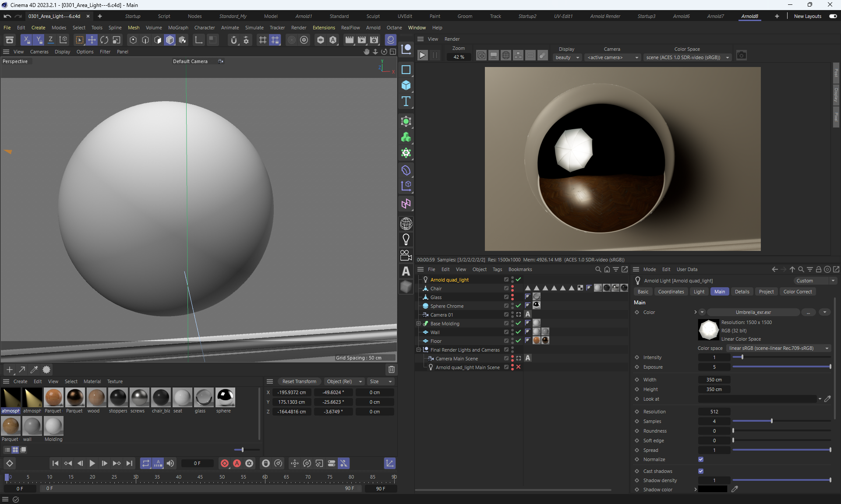The width and height of the screenshot is (841, 504).
Task: Select the Rotate tool in top toolbar
Action: [104, 40]
